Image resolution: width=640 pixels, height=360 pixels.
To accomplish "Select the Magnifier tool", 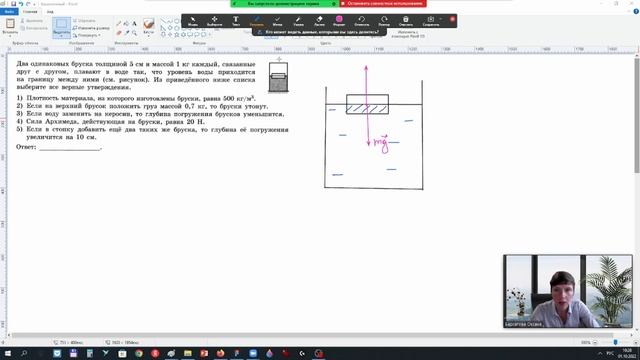I will [134, 33].
